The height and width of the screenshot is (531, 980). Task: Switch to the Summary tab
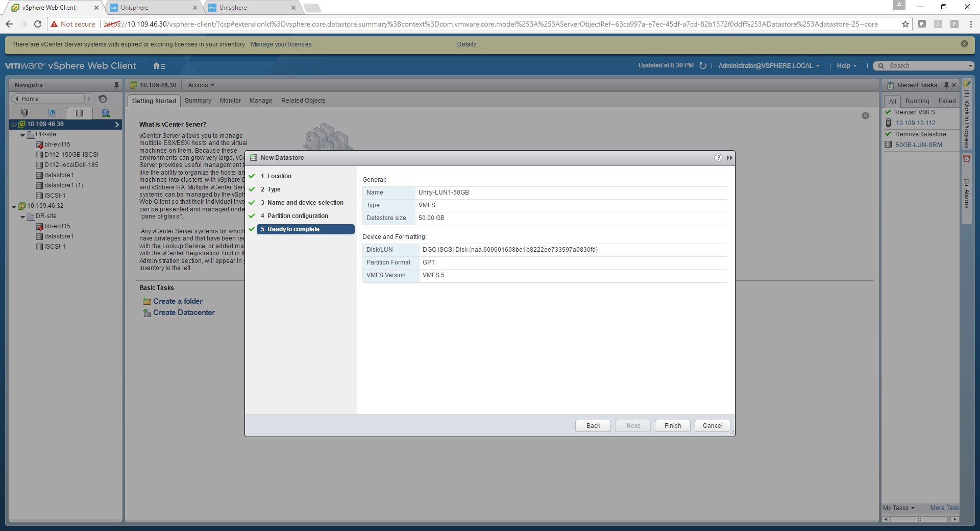(198, 101)
